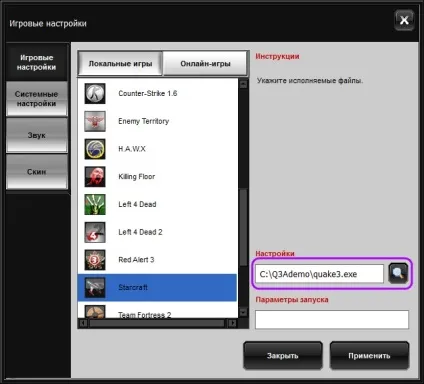Image resolution: width=424 pixels, height=384 pixels.
Task: Click the Left 4 Dead 2 icon
Action: tap(95, 232)
